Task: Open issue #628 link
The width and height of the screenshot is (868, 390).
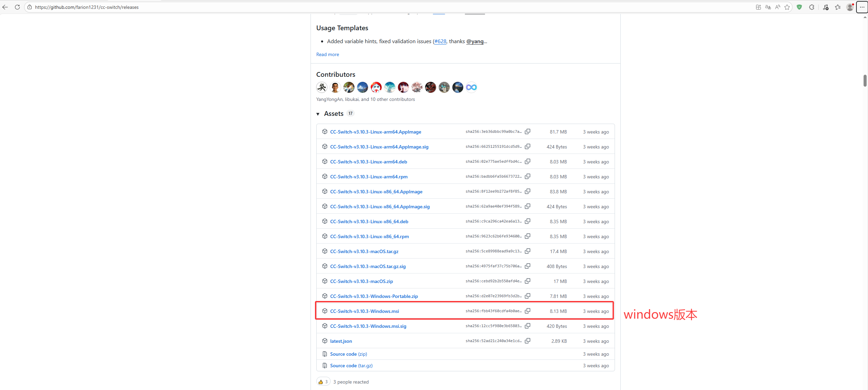Action: point(440,41)
